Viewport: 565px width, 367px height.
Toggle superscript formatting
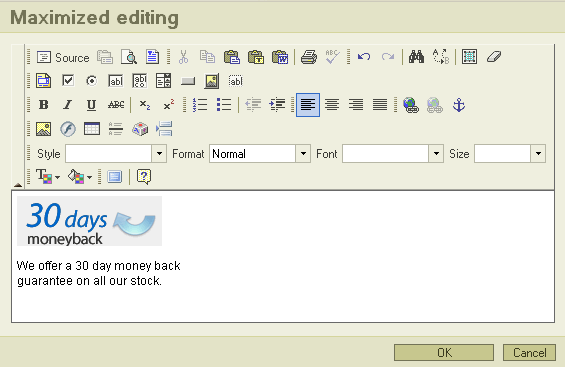[169, 105]
